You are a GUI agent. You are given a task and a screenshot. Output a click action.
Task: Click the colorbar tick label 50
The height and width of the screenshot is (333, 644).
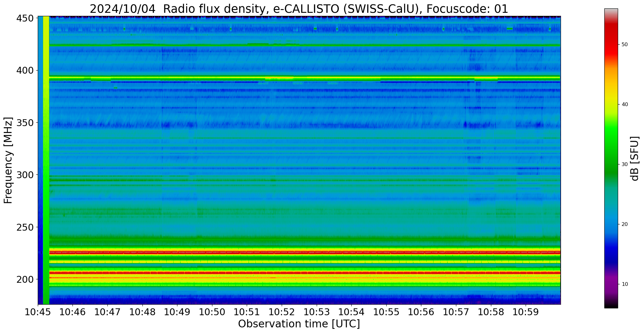pos(625,45)
